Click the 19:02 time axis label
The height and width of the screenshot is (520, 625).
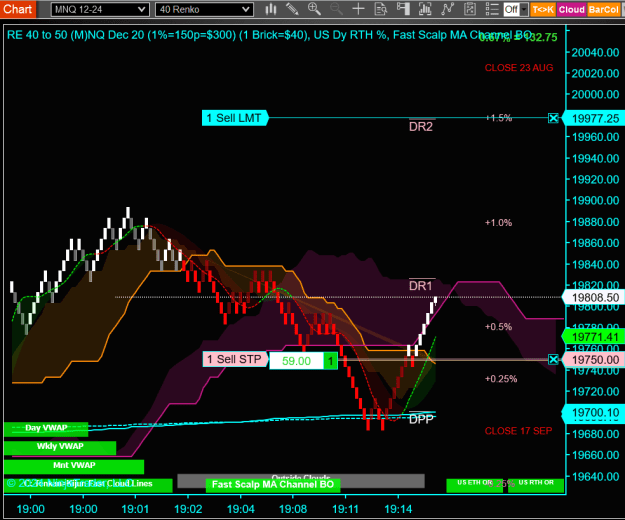point(188,509)
